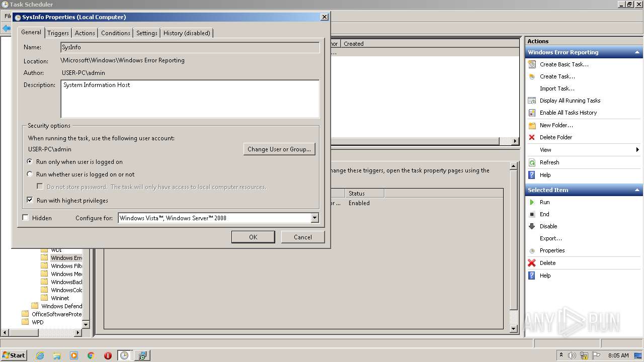Click the clock showing 8:05 AM
644x362 pixels.
(618, 355)
